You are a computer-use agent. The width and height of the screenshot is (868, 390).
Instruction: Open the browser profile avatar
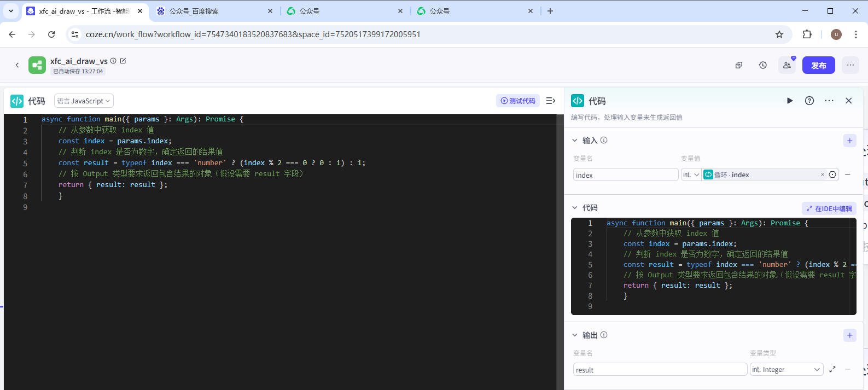point(836,34)
